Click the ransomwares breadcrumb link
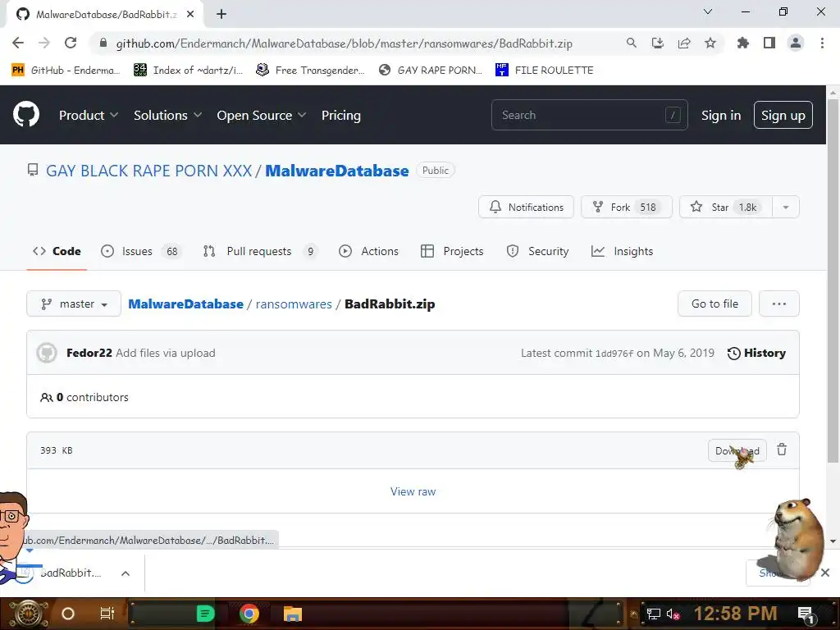 294,304
